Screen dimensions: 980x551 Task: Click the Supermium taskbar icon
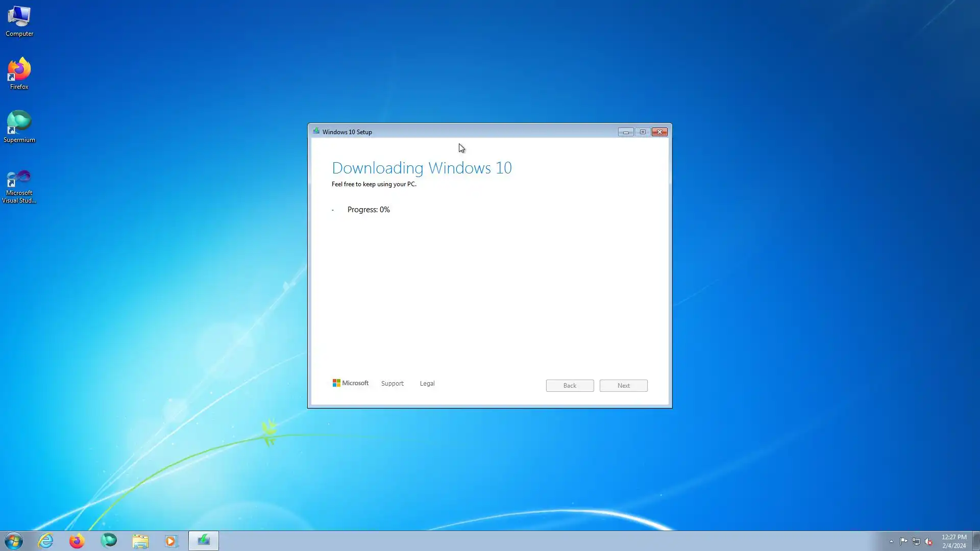coord(109,541)
